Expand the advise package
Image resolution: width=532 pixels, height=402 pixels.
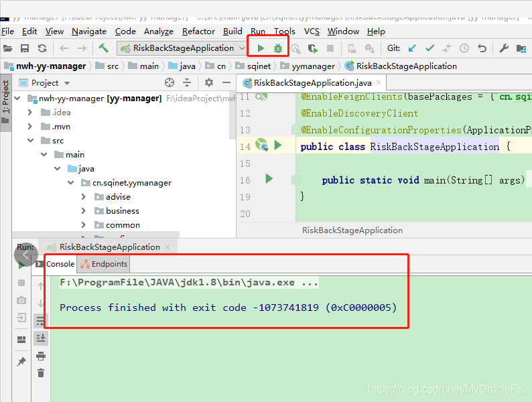[84, 197]
